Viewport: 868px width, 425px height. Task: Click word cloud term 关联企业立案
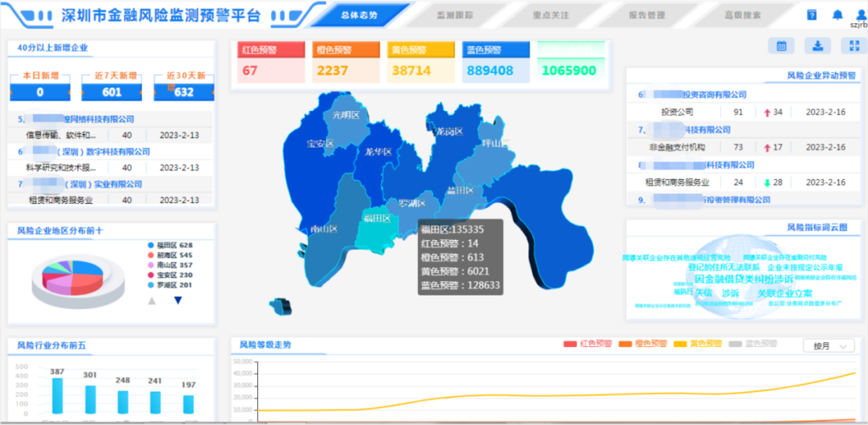coord(785,292)
